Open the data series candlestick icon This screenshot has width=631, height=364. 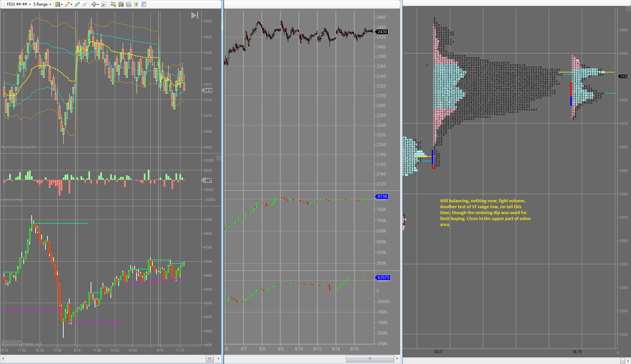(x=121, y=4)
